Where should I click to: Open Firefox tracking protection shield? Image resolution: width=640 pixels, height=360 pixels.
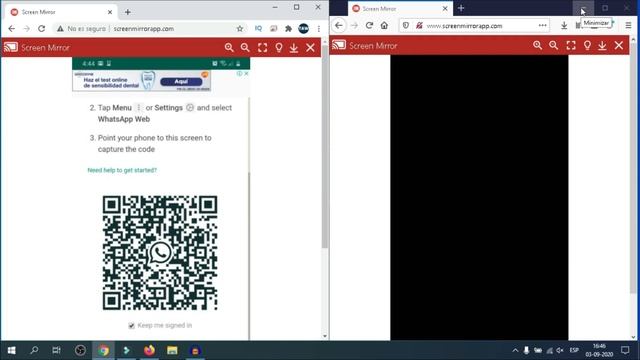point(406,25)
